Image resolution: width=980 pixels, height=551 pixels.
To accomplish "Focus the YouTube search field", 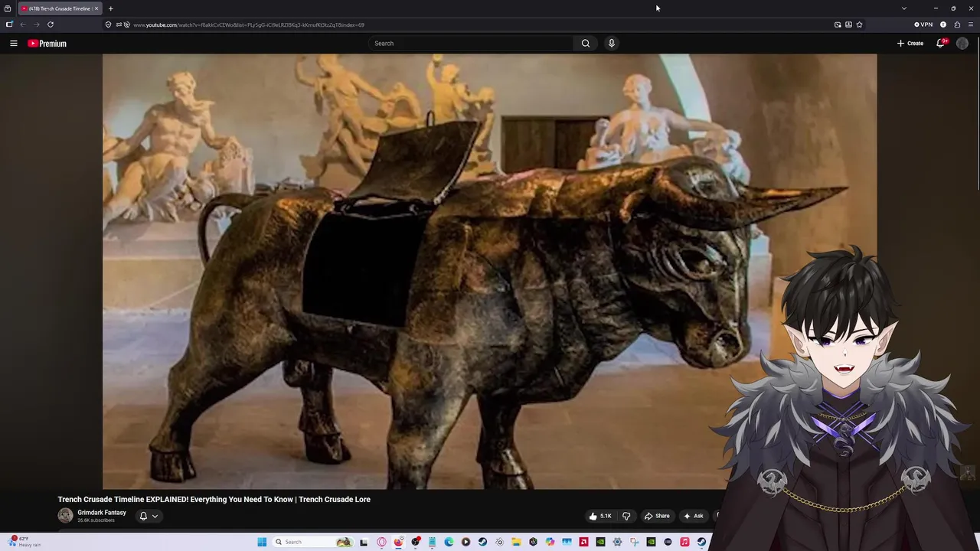I will pyautogui.click(x=470, y=44).
